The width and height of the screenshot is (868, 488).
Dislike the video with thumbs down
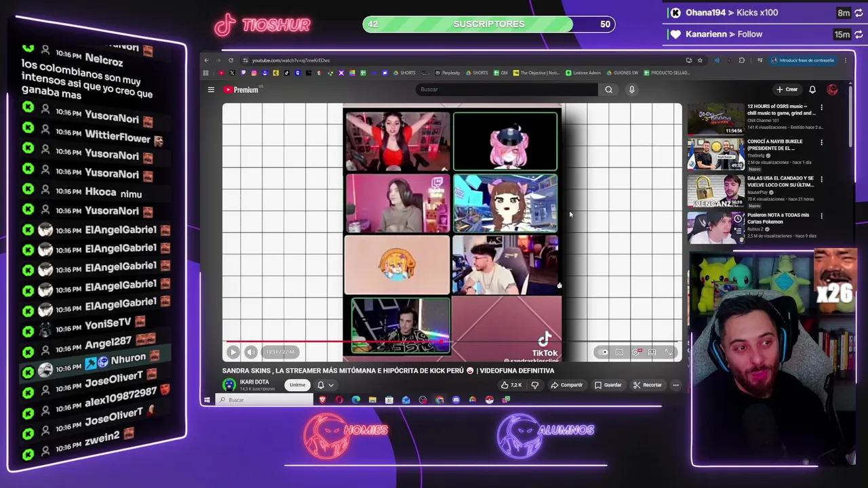point(534,385)
